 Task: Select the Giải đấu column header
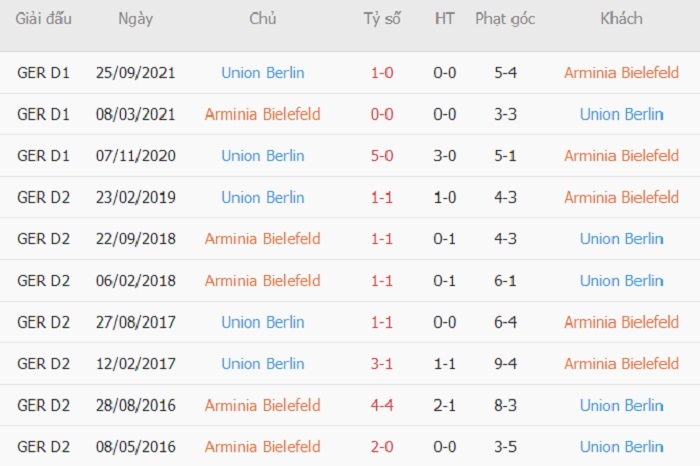43,19
